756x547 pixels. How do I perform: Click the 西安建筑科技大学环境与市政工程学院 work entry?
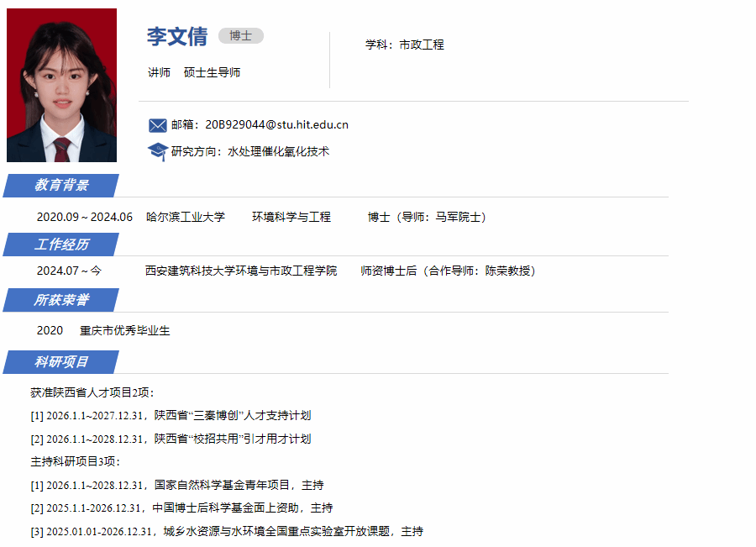(x=241, y=271)
